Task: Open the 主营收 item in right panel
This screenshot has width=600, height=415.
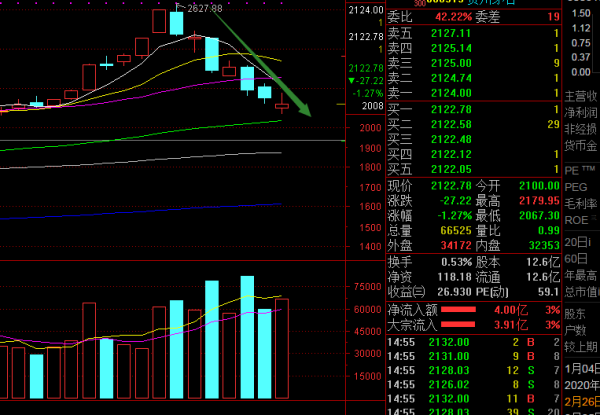Action: tap(581, 96)
